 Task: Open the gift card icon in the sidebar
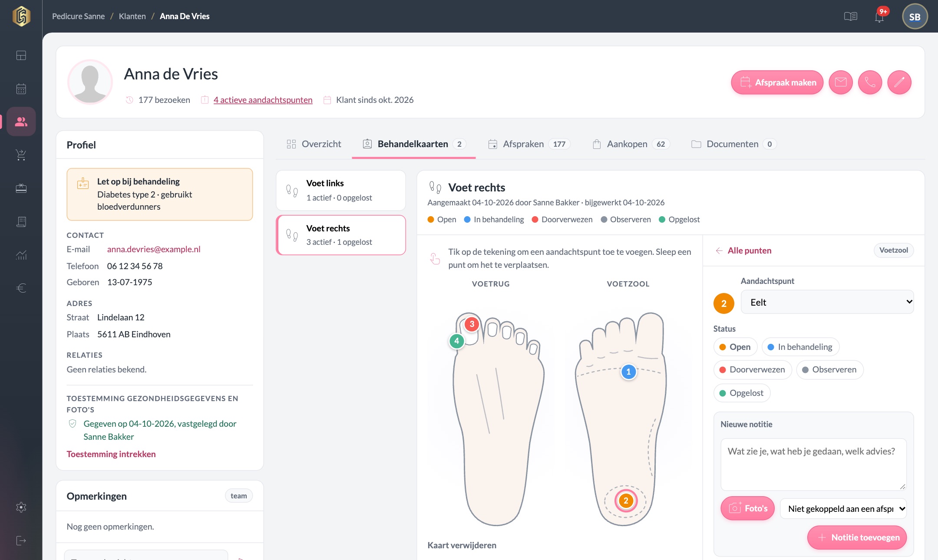(x=21, y=188)
